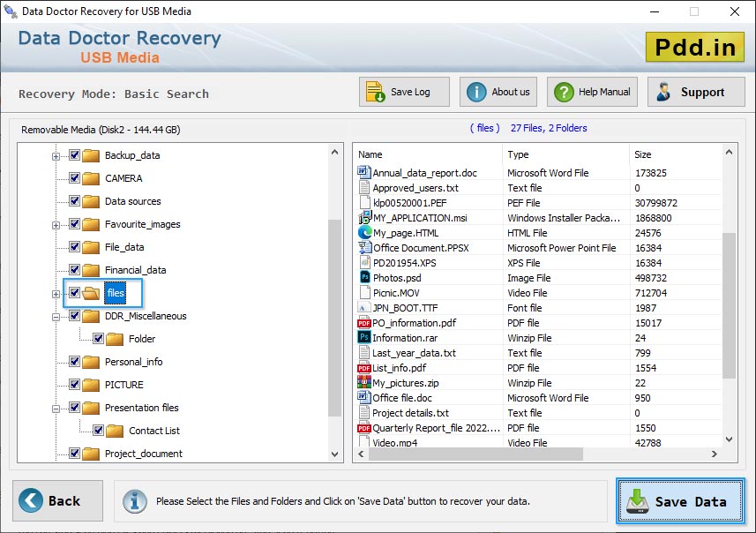The width and height of the screenshot is (756, 533).
Task: Click the About us info icon
Action: [x=476, y=92]
